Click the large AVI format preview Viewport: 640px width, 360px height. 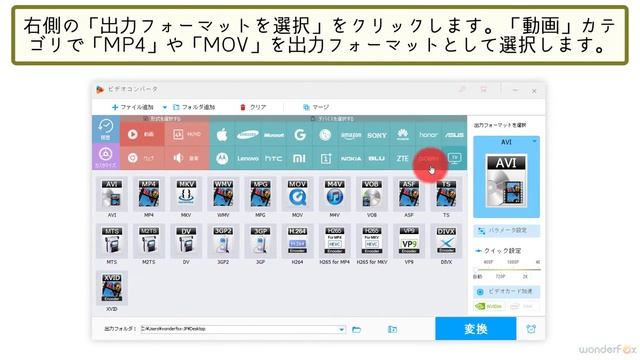[x=506, y=181]
